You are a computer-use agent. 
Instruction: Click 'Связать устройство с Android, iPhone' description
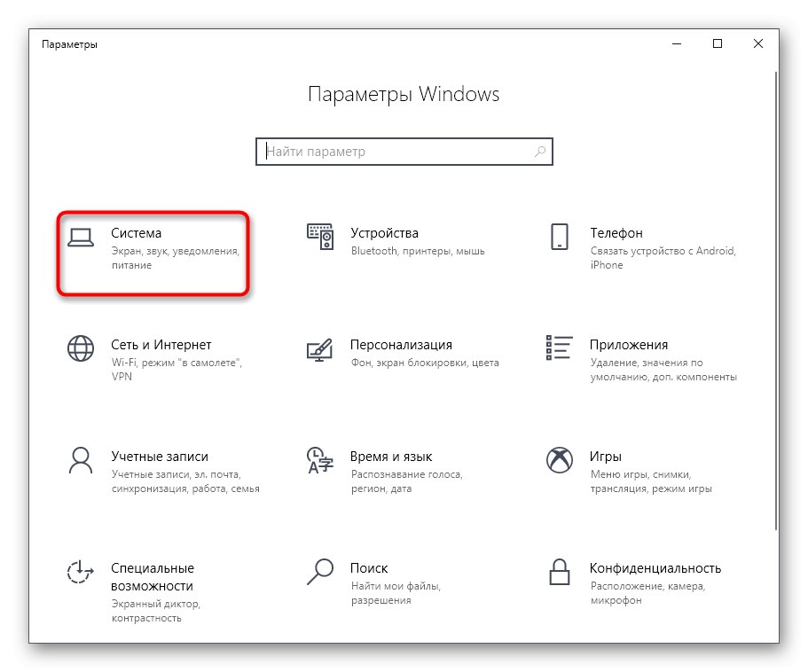(x=663, y=258)
